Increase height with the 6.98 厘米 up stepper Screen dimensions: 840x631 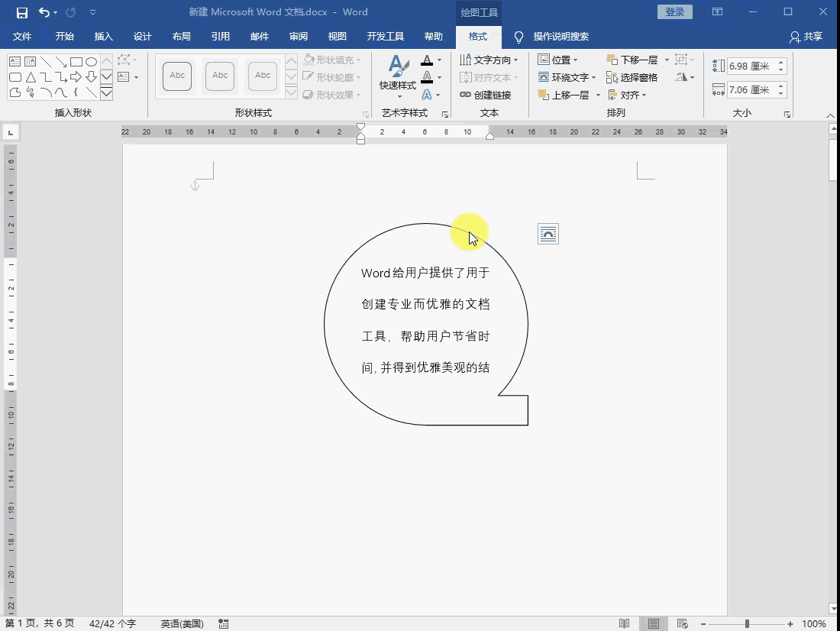point(780,61)
